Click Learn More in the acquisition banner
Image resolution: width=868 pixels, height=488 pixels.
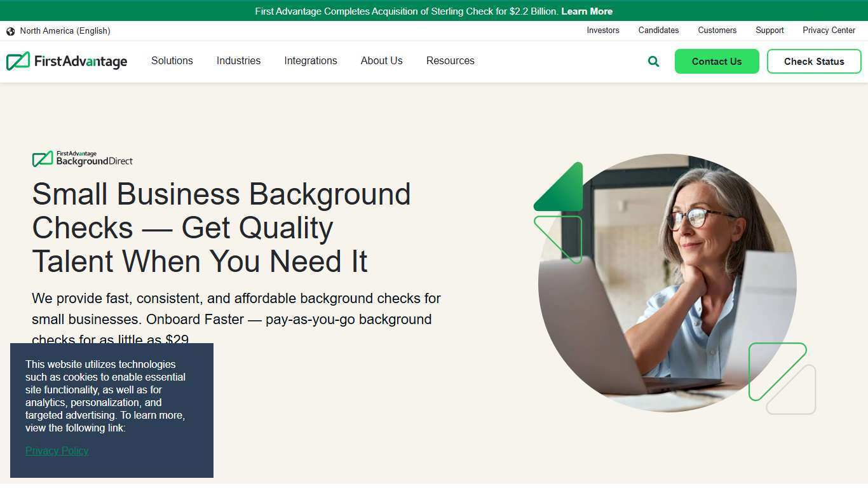tap(586, 11)
